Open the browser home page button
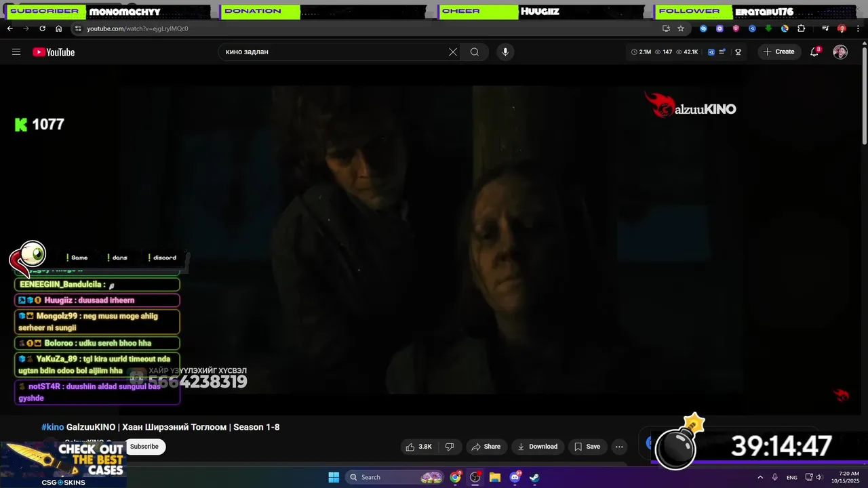The image size is (868, 488). click(59, 28)
